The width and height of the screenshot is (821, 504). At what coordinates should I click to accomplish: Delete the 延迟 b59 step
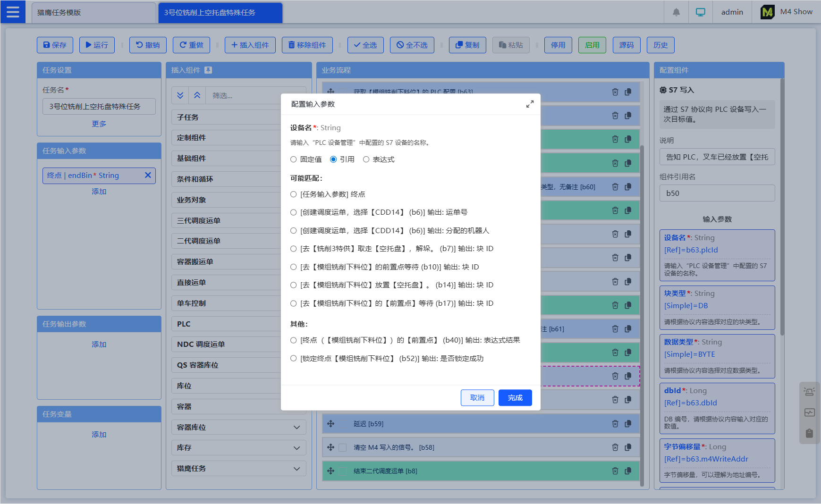[615, 424]
